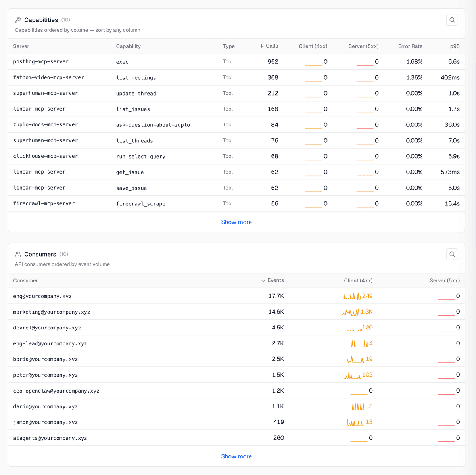The height and width of the screenshot is (475, 476).
Task: Select the save_issue capability
Action: pos(131,188)
